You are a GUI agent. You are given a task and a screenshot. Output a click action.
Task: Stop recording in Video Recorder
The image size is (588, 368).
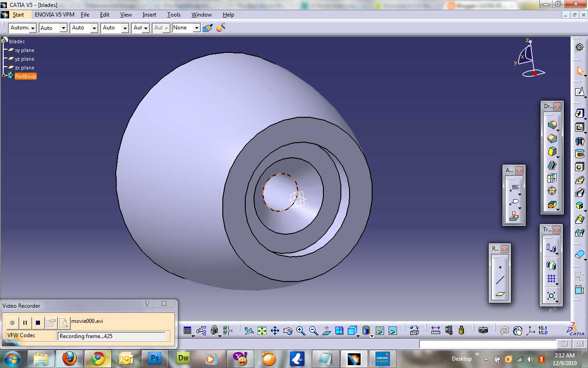38,322
